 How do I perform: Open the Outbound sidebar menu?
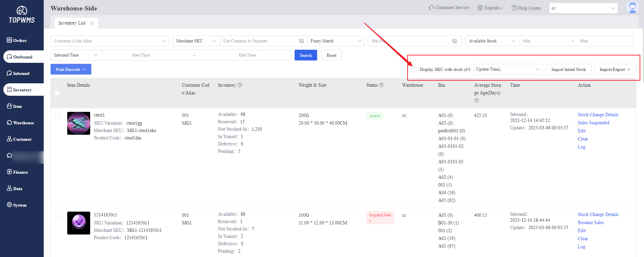point(23,57)
